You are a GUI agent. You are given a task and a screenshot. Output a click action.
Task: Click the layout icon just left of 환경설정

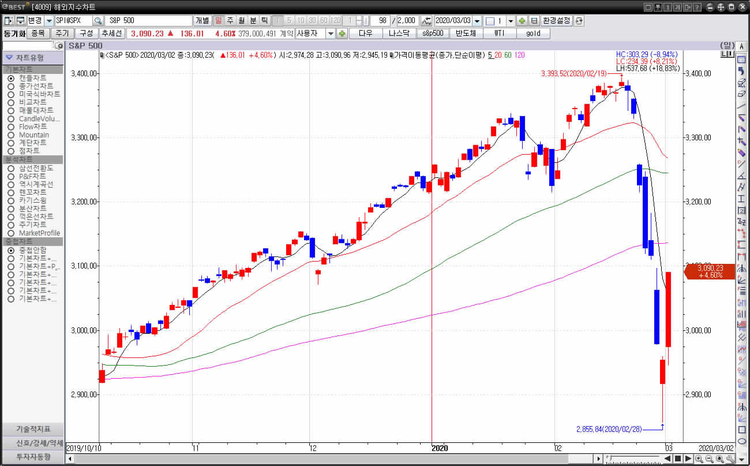pos(534,21)
